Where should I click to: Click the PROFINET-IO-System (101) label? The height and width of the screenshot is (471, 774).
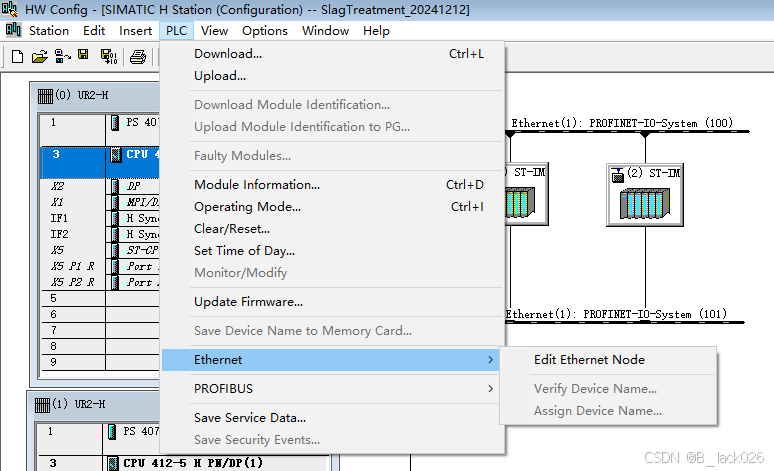[616, 314]
